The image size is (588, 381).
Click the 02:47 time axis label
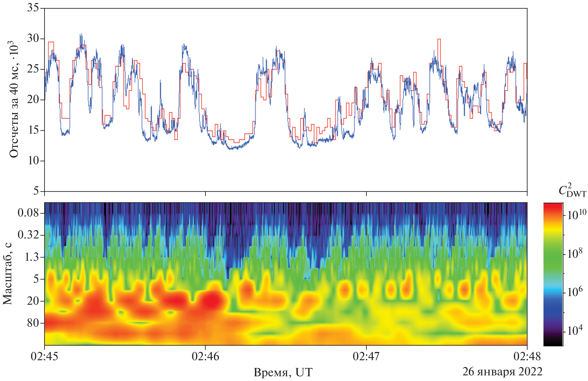tap(366, 356)
